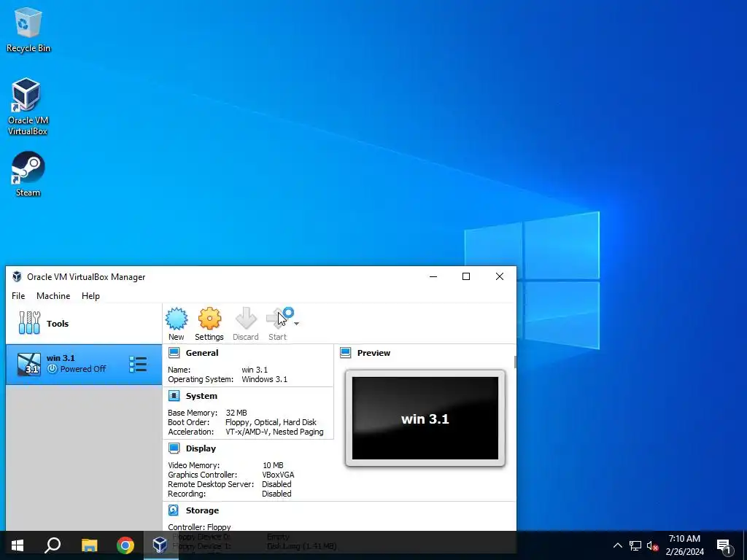Viewport: 747px width, 560px height.
Task: Click the Storage section header
Action: tap(202, 510)
